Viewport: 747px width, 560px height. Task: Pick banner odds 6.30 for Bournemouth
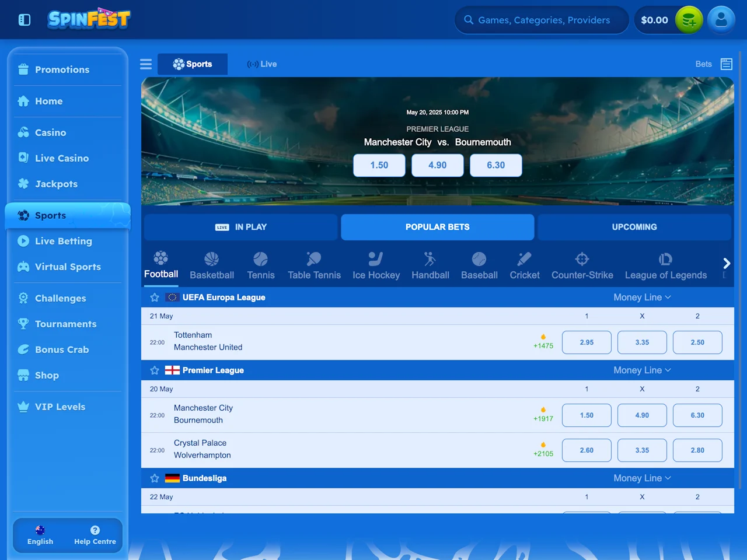coord(496,165)
